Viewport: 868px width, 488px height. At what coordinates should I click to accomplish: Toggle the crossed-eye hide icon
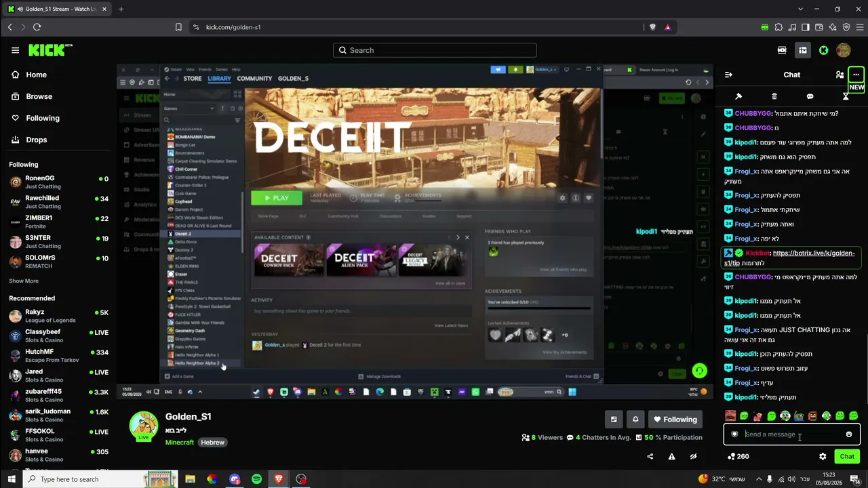693,457
